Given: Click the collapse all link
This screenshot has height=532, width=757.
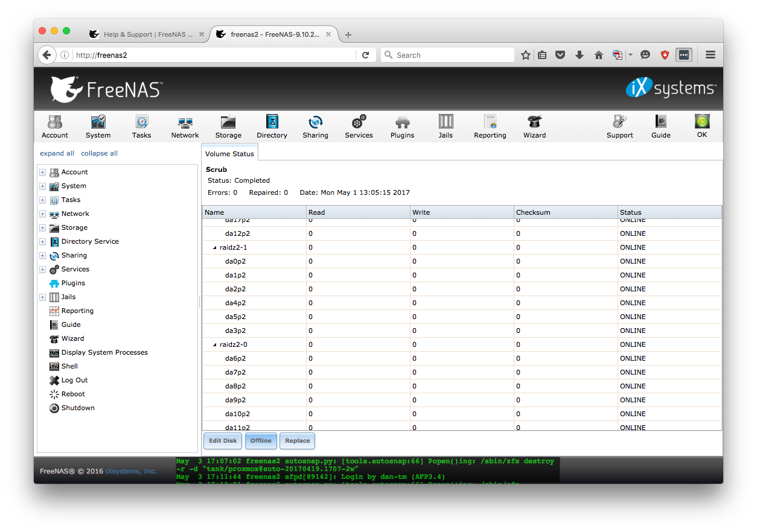Looking at the screenshot, I should pyautogui.click(x=99, y=153).
